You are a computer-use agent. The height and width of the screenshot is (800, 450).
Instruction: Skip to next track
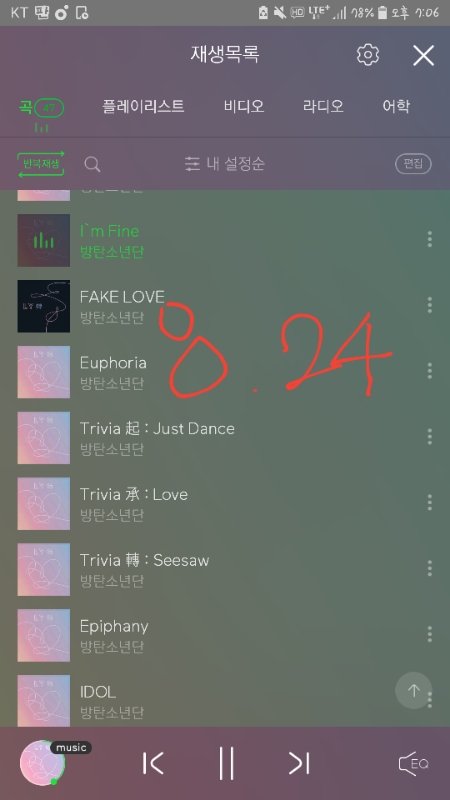coord(299,763)
